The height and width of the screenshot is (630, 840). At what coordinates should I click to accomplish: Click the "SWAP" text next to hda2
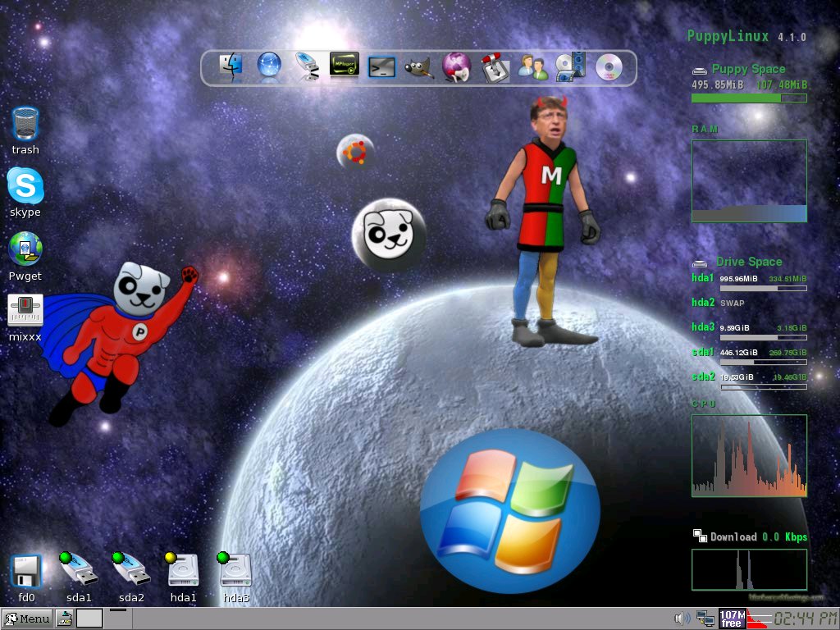733,304
